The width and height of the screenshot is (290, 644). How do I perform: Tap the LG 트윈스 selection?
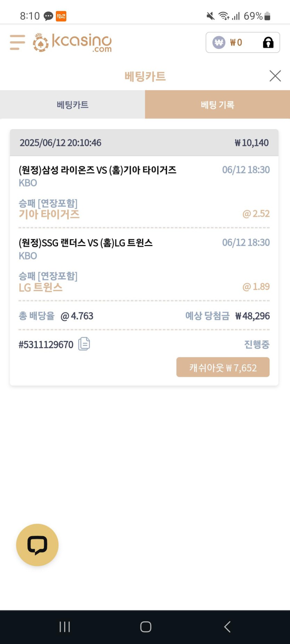click(x=41, y=287)
